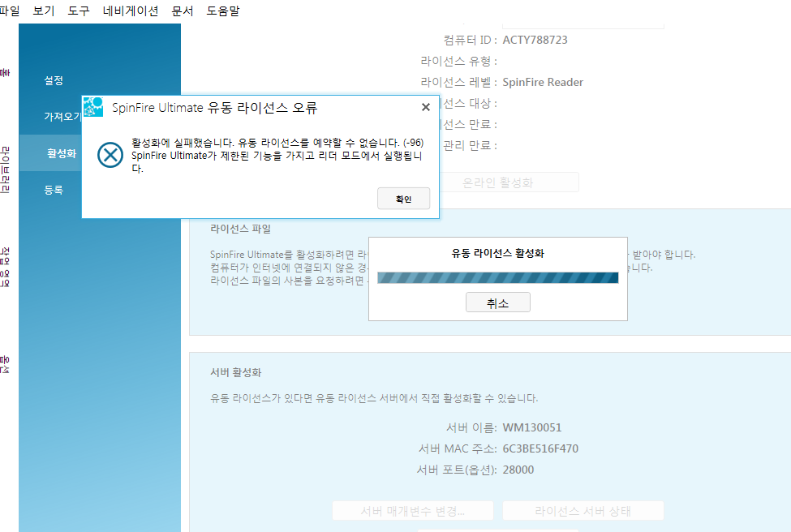Select 등록 in the sidebar
791x532 pixels.
click(54, 190)
